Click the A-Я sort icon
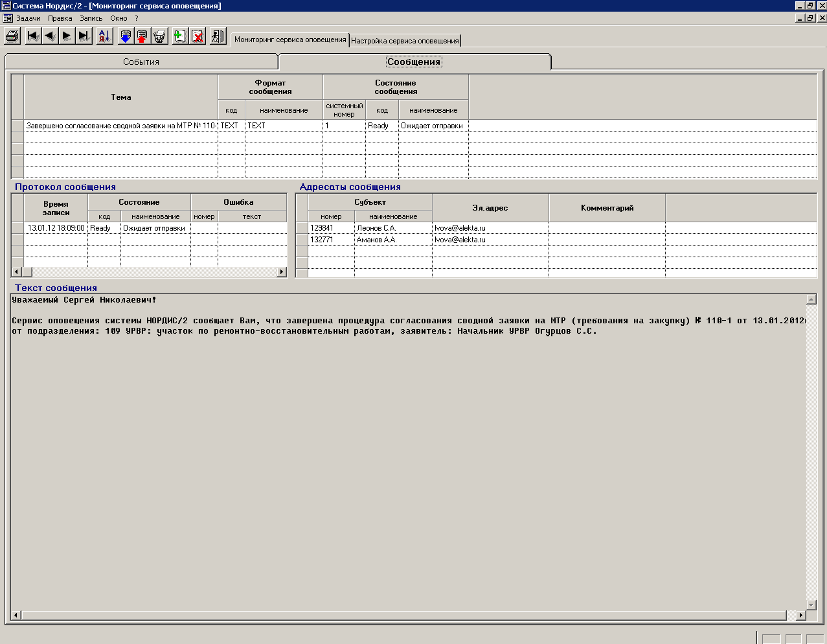Viewport: 827px width, 644px height. [x=104, y=36]
